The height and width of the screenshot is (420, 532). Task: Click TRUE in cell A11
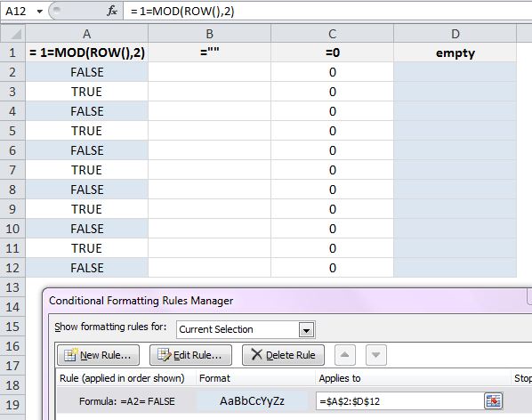point(86,248)
